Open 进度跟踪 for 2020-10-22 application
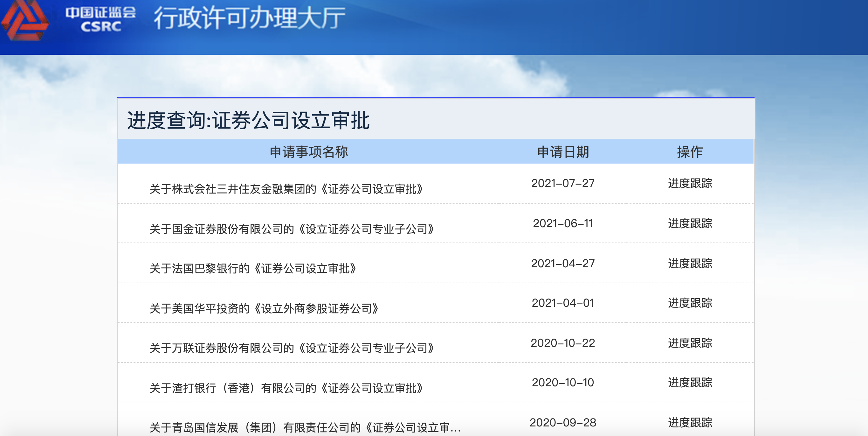Screen dimensions: 868x436 point(690,343)
